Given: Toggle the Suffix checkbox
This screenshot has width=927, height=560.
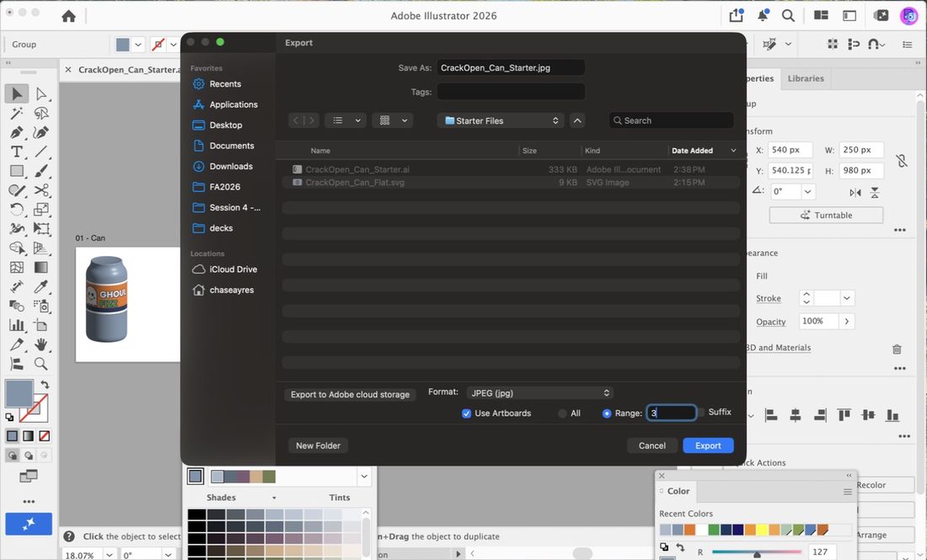Looking at the screenshot, I should 700,413.
